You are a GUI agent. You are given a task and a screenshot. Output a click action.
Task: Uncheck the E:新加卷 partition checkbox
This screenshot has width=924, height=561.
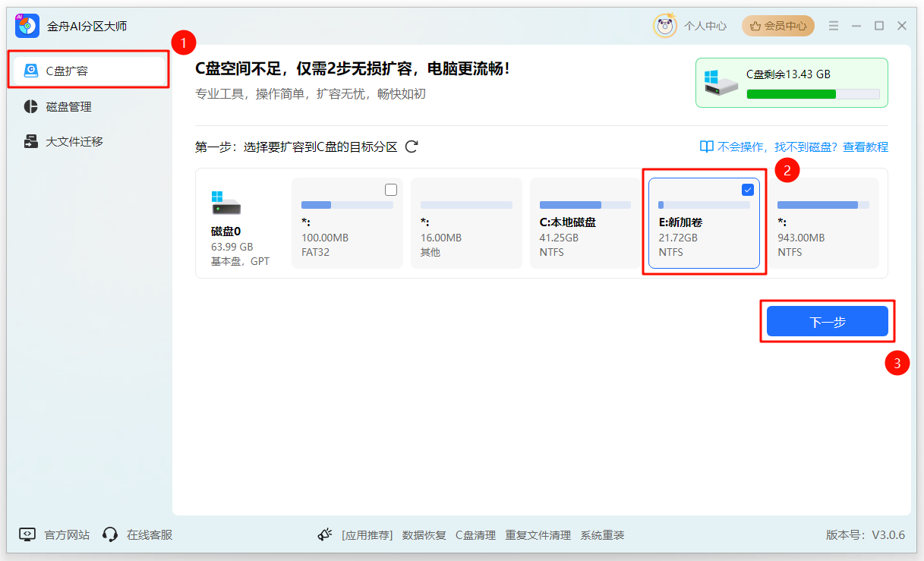748,190
